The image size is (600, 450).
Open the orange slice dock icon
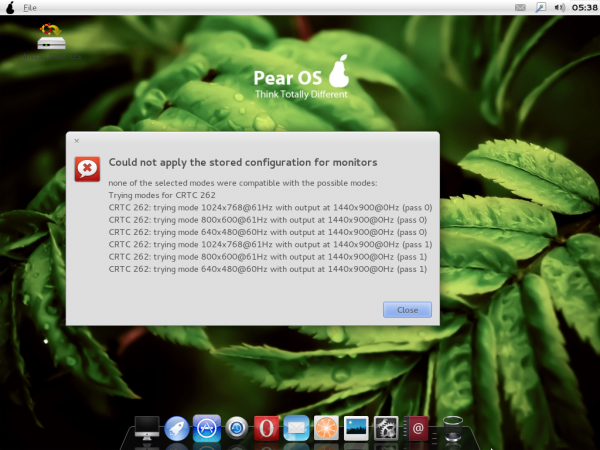click(326, 428)
